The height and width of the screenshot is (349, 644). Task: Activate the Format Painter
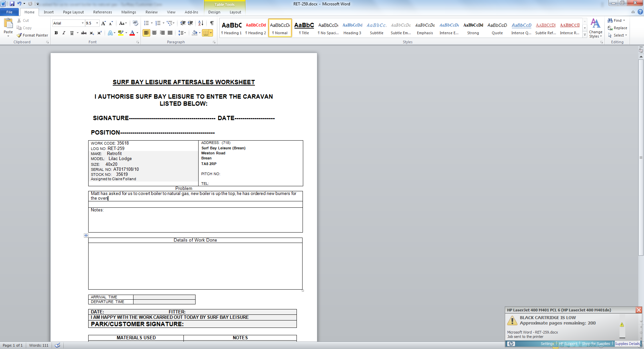pyautogui.click(x=33, y=35)
